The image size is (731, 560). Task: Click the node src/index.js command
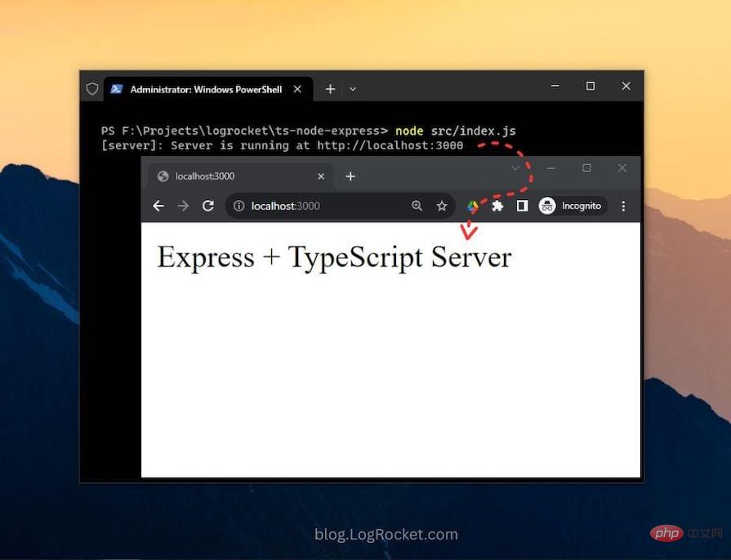pos(456,131)
